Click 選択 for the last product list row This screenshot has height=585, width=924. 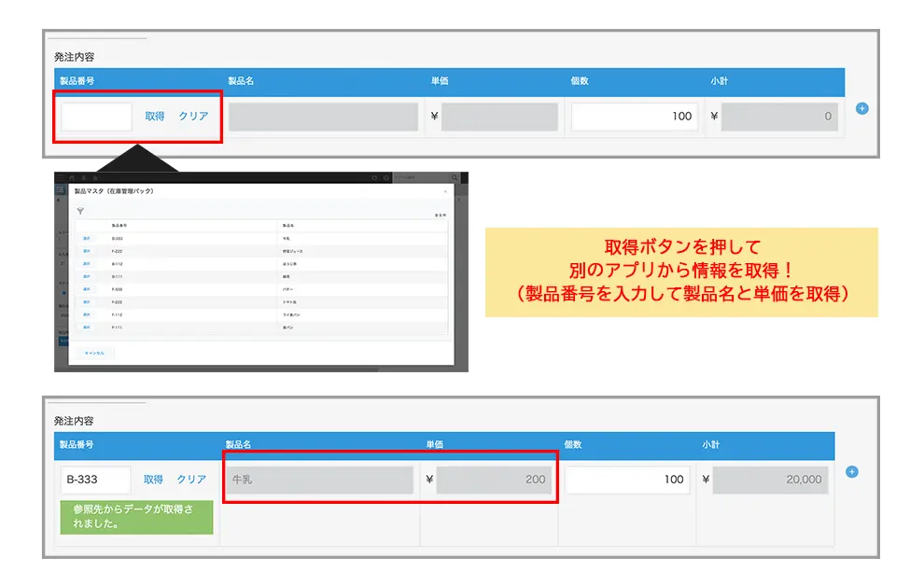[x=87, y=327]
